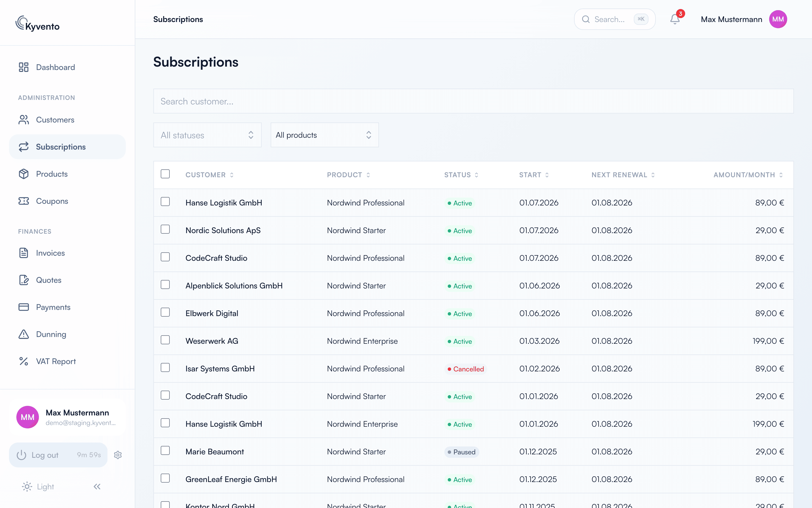Click customer name Weserwerk AG
812x508 pixels.
[212, 341]
